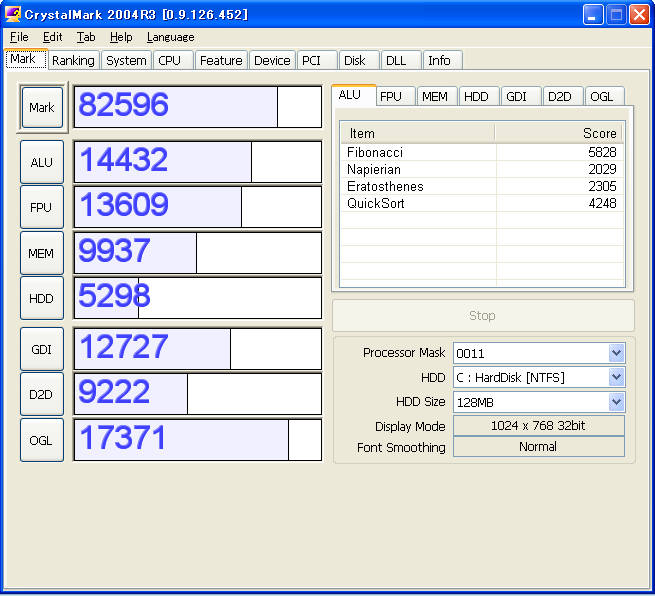Open the Language menu
Image resolution: width=655 pixels, height=596 pixels.
click(170, 37)
